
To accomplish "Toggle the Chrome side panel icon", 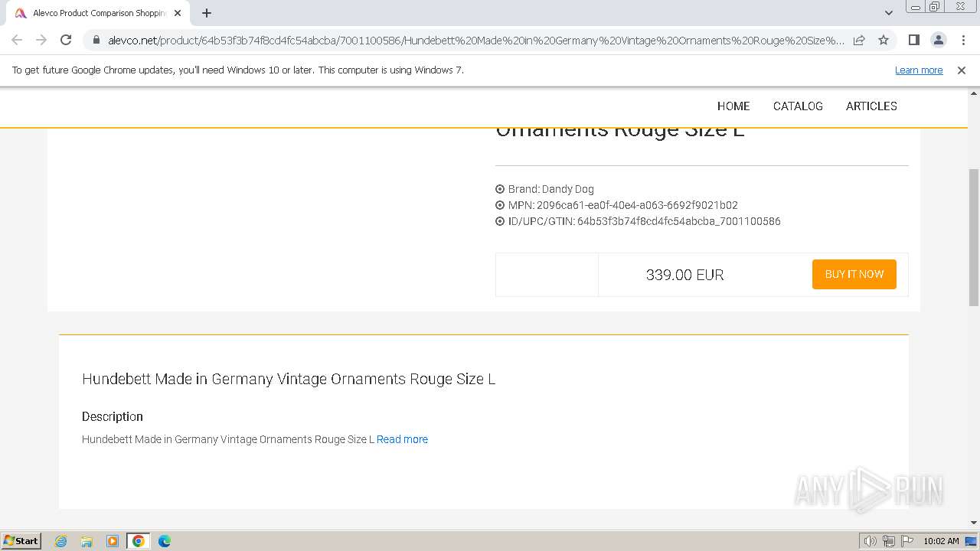I will 913,40.
